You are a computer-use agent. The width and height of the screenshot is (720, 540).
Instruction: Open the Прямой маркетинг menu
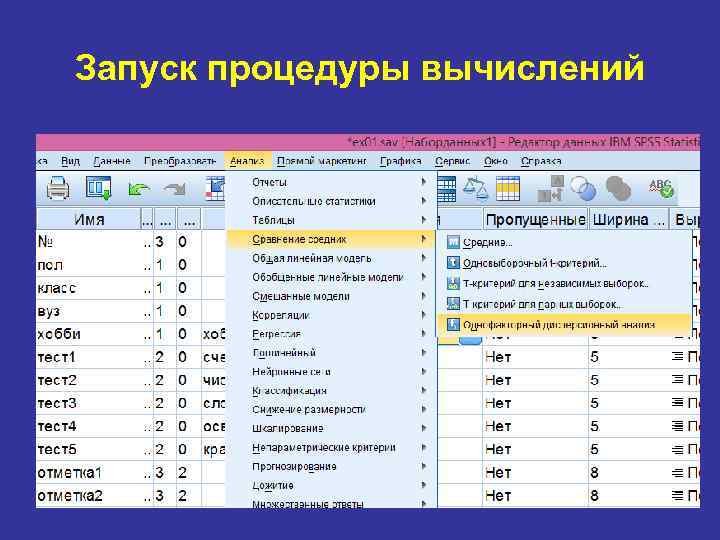[x=321, y=161]
